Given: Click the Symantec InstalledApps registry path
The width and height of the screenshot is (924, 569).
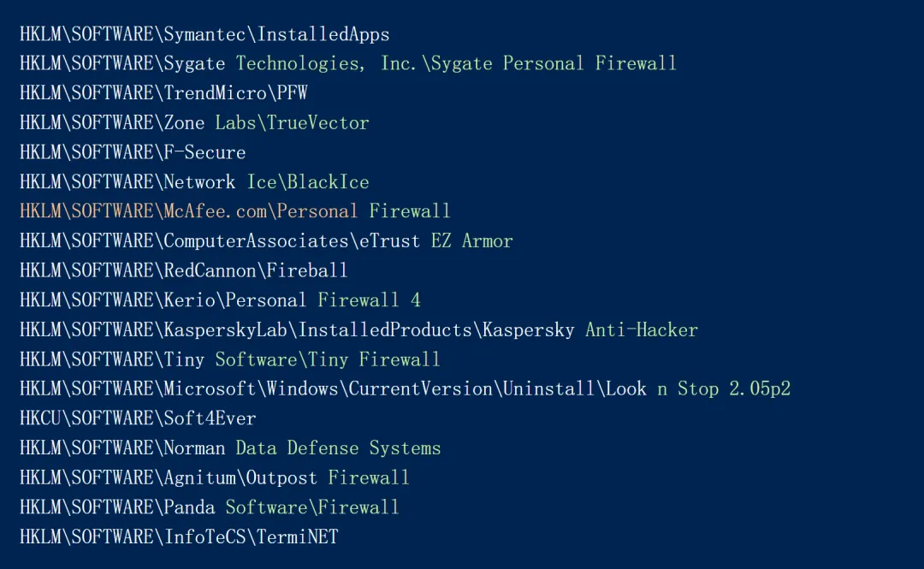Looking at the screenshot, I should 204,34.
